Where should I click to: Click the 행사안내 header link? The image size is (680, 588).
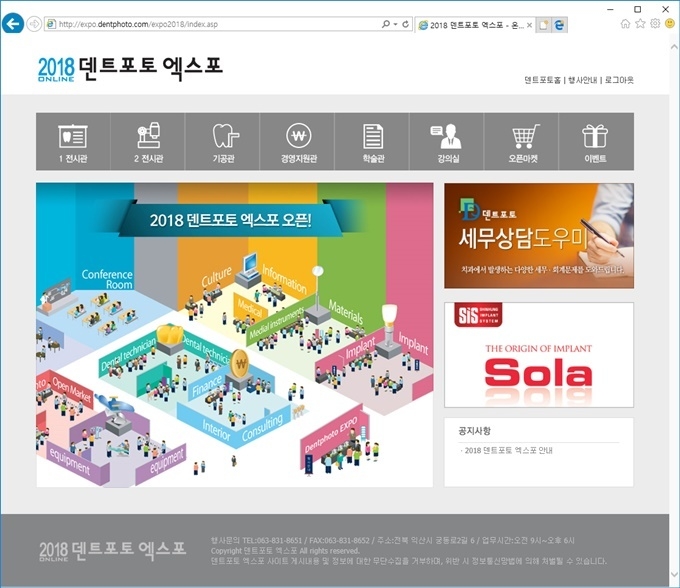(x=582, y=80)
